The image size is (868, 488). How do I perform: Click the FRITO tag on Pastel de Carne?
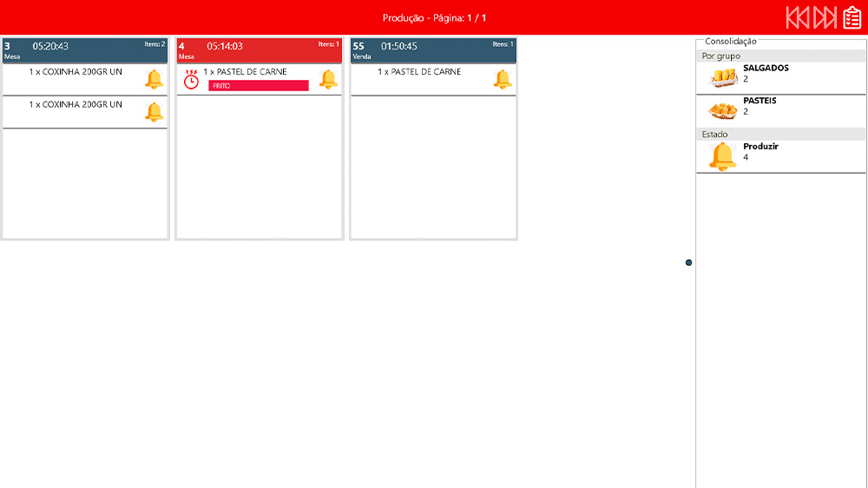pos(259,86)
